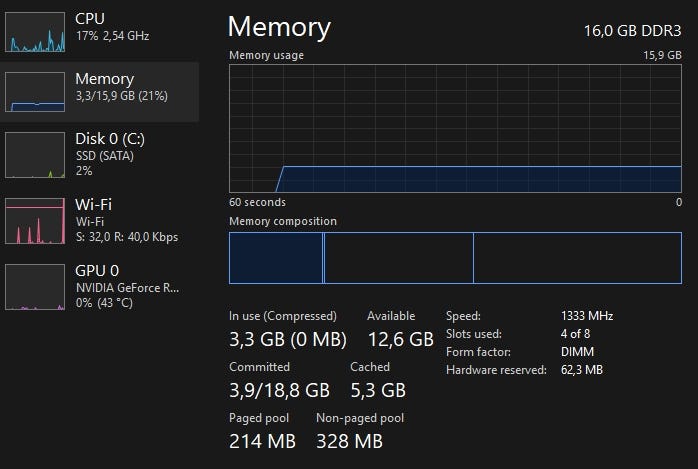698x469 pixels.
Task: Click the Committed 3,9/18,8 GB value
Action: (x=279, y=389)
